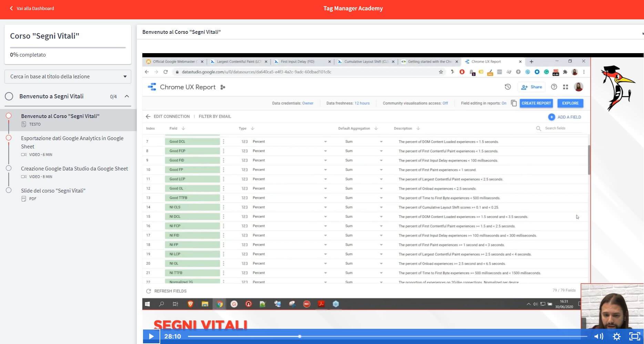Bookmark page with star icon
Screen dimensions: 644x344
(x=441, y=72)
